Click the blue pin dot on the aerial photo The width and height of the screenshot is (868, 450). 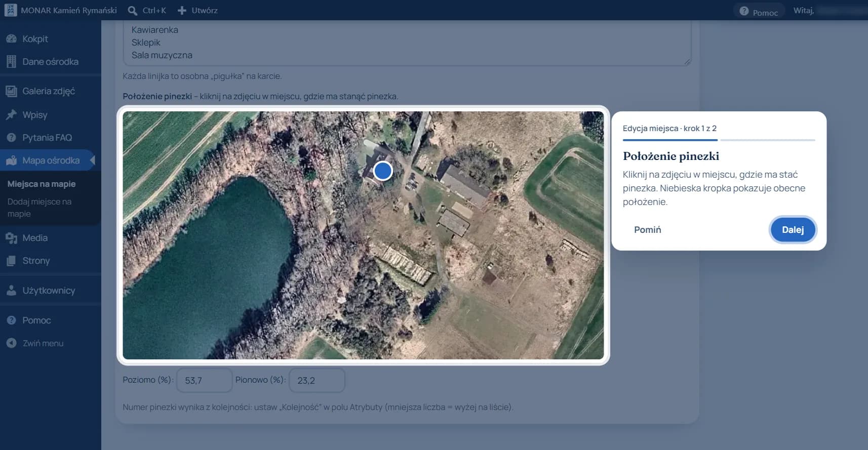[383, 171]
